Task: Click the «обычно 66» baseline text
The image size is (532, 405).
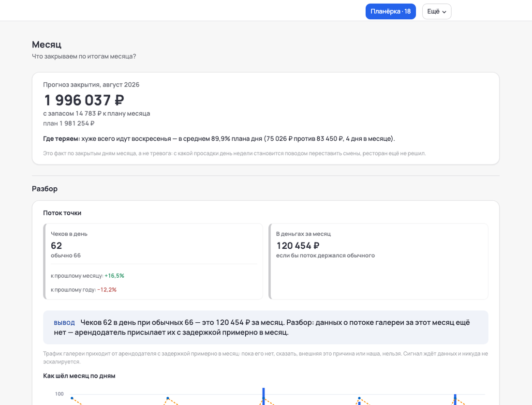Action: (66, 255)
